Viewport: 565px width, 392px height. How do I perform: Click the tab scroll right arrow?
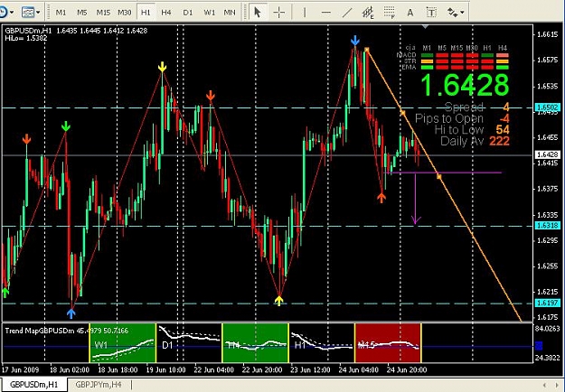pos(558,385)
